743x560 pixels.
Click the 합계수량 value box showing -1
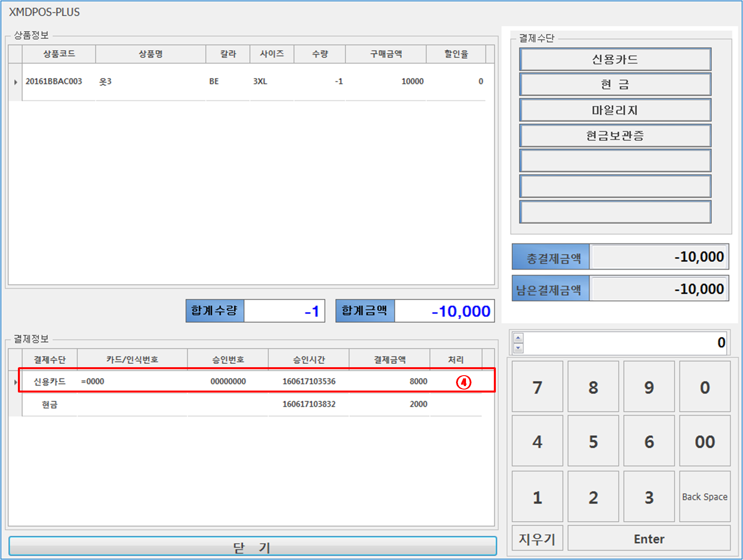[x=284, y=311]
